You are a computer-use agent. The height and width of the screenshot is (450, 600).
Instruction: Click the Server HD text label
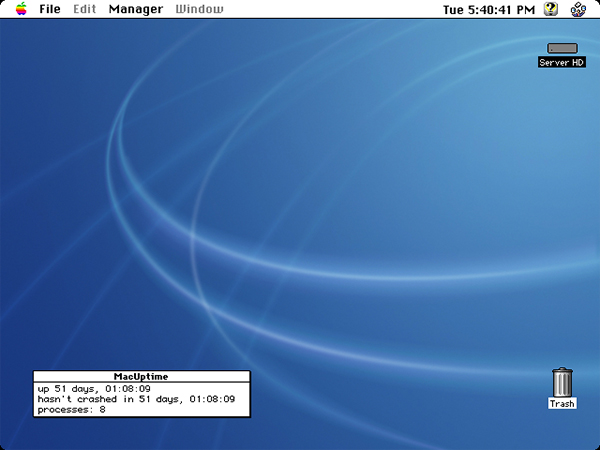(562, 62)
